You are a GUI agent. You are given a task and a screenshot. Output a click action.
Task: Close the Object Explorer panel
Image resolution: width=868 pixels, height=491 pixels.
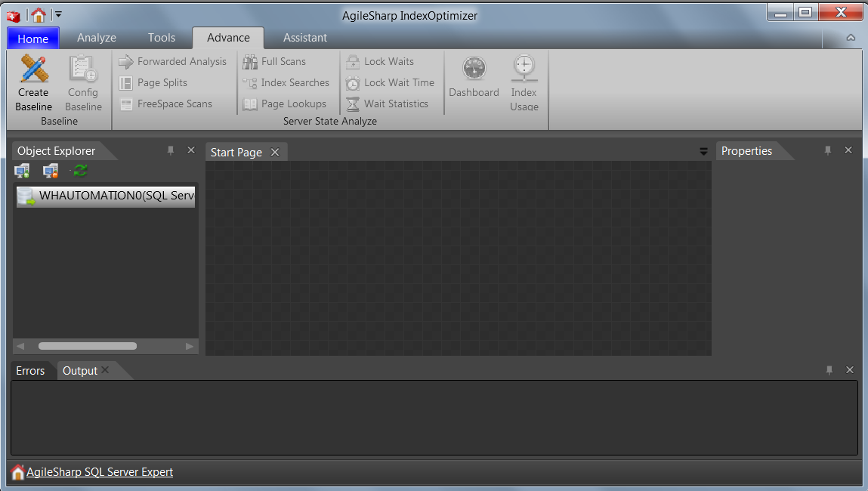coord(191,150)
